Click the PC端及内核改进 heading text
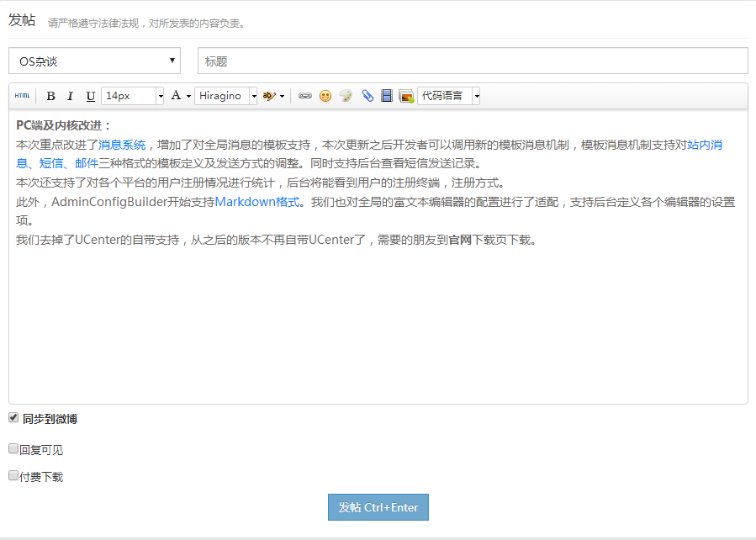Viewport: 756px width, 540px height. pyautogui.click(x=64, y=125)
